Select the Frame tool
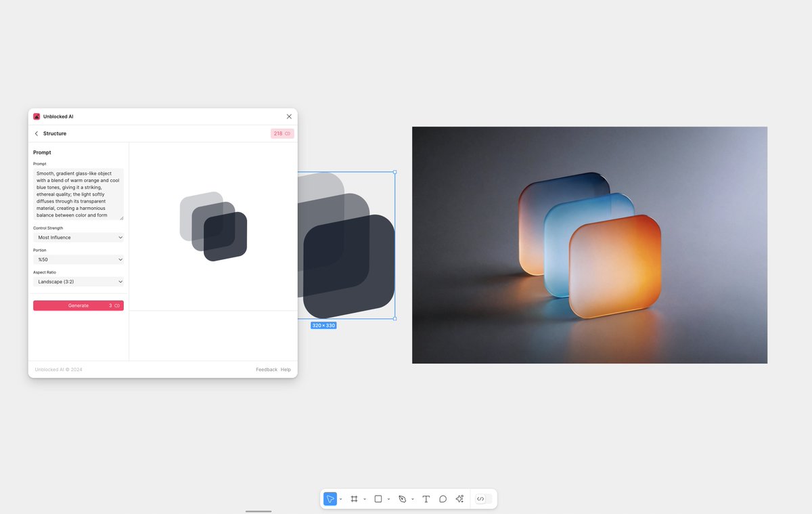The image size is (812, 514). point(354,499)
